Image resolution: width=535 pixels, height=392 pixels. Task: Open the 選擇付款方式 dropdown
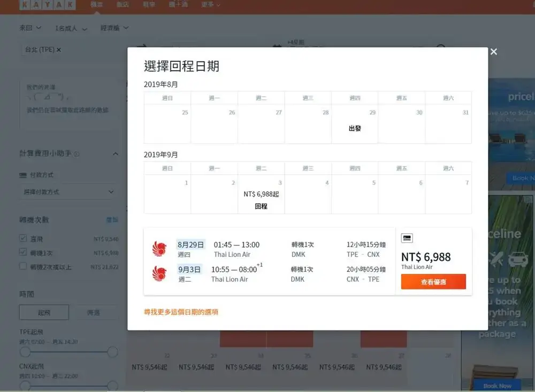coord(68,192)
